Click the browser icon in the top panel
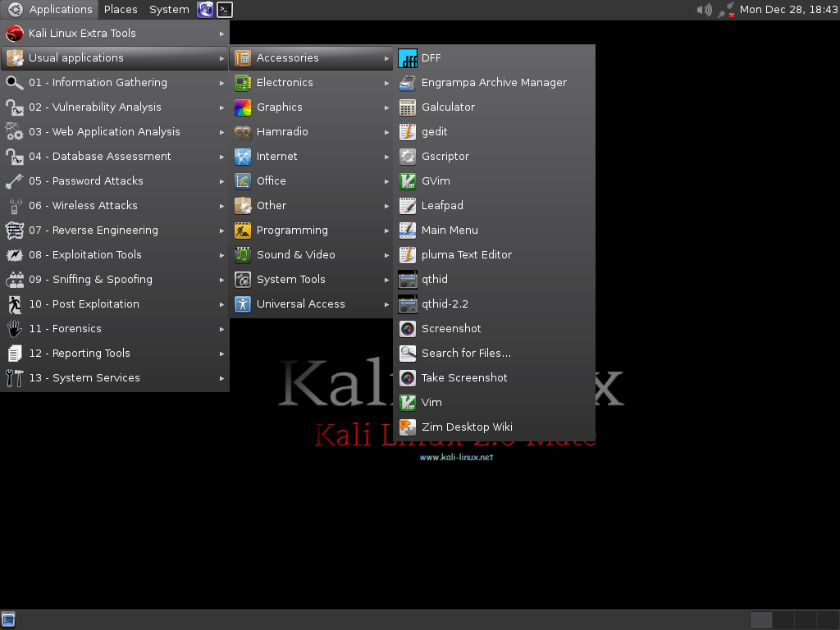This screenshot has width=840, height=630. (x=204, y=9)
